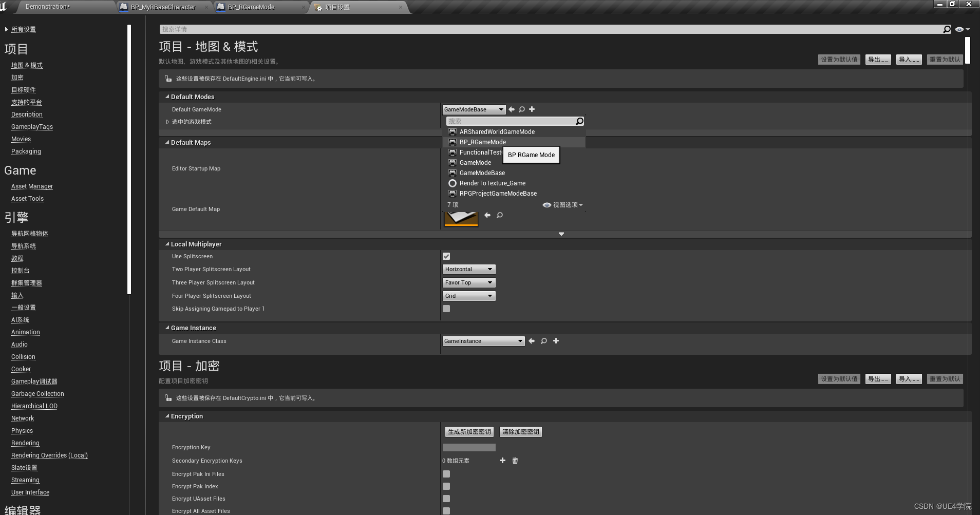
Task: Open the Two Player Splitscreen Layout dropdown
Action: click(468, 269)
